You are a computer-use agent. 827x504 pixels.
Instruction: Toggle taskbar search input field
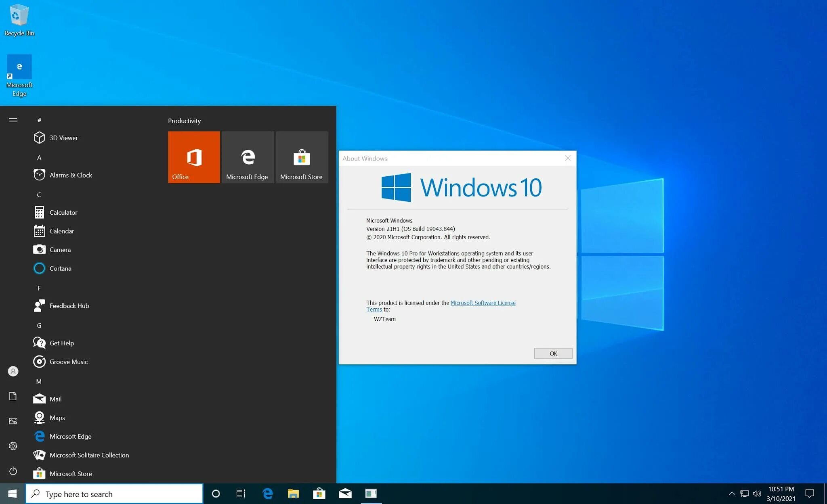pyautogui.click(x=113, y=494)
